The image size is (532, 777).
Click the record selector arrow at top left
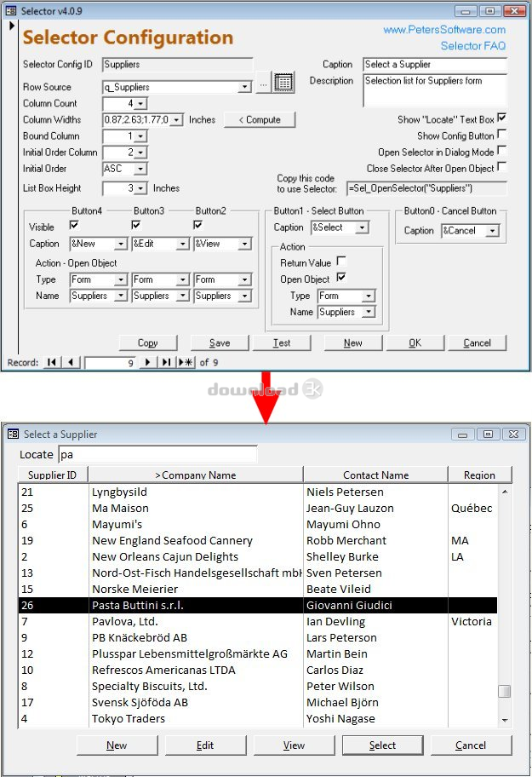(x=12, y=26)
